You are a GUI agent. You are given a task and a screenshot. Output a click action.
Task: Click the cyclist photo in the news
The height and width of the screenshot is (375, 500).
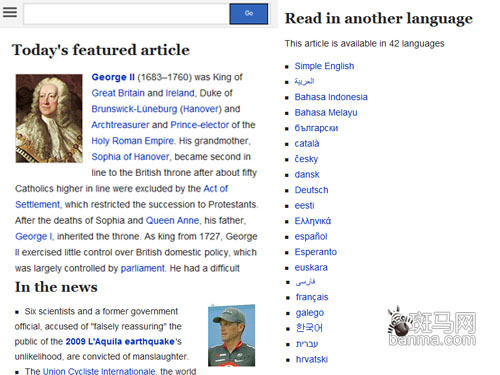coord(232,335)
